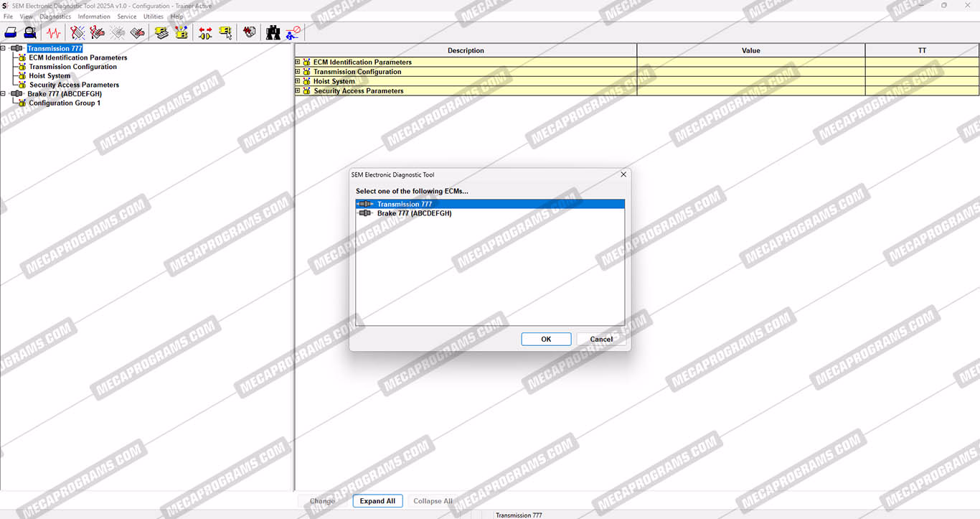Click the Active Diagnostic Codes stethoscope icon

pyautogui.click(x=77, y=32)
